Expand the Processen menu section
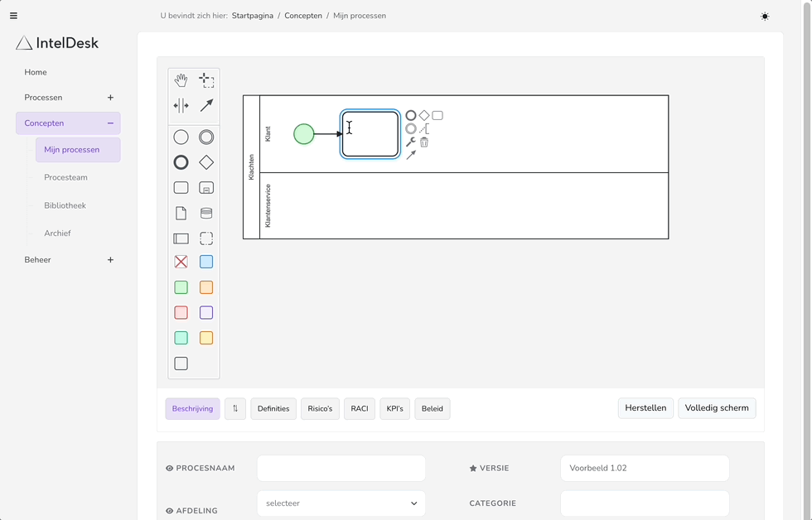The image size is (812, 520). [110, 98]
